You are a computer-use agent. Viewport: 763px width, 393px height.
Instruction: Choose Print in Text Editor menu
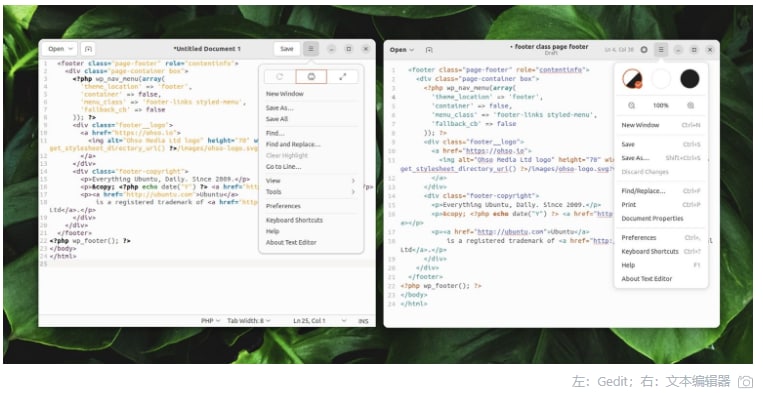coord(660,205)
